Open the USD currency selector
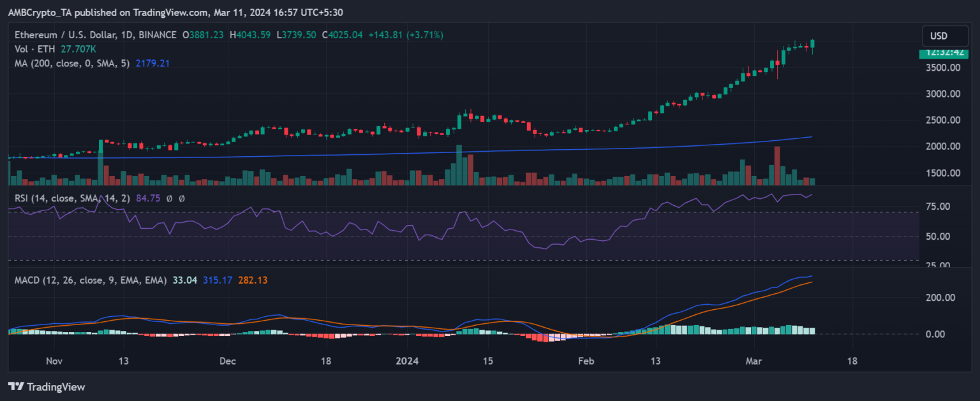Screen dimensions: 980x401 939,36
